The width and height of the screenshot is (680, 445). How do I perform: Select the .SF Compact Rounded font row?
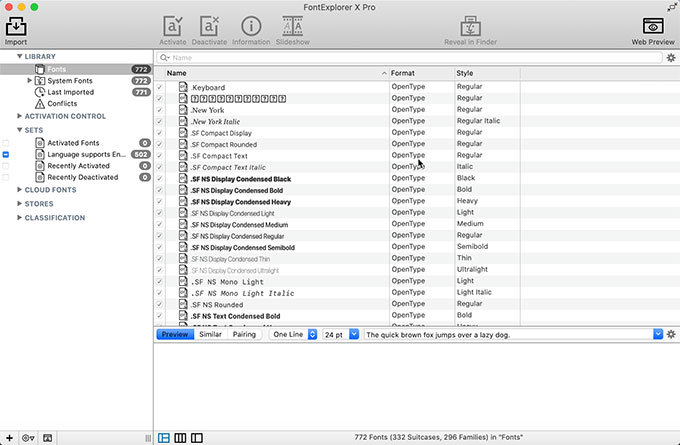tap(417, 144)
